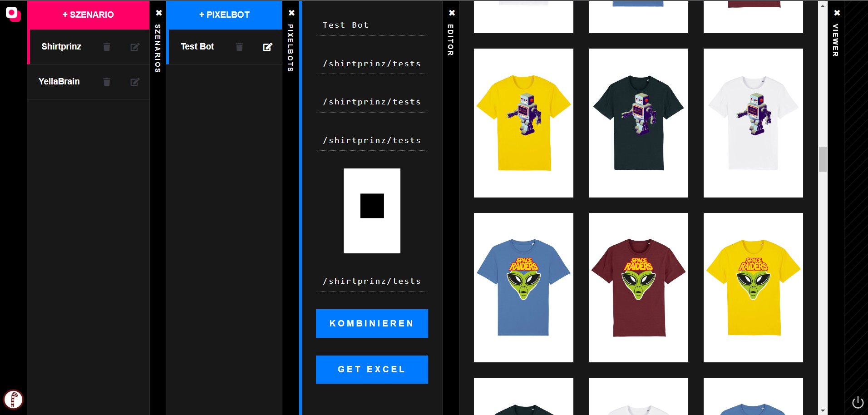The height and width of the screenshot is (415, 868).
Task: Click the third /shirtprinz/tests path field
Action: [x=372, y=140]
